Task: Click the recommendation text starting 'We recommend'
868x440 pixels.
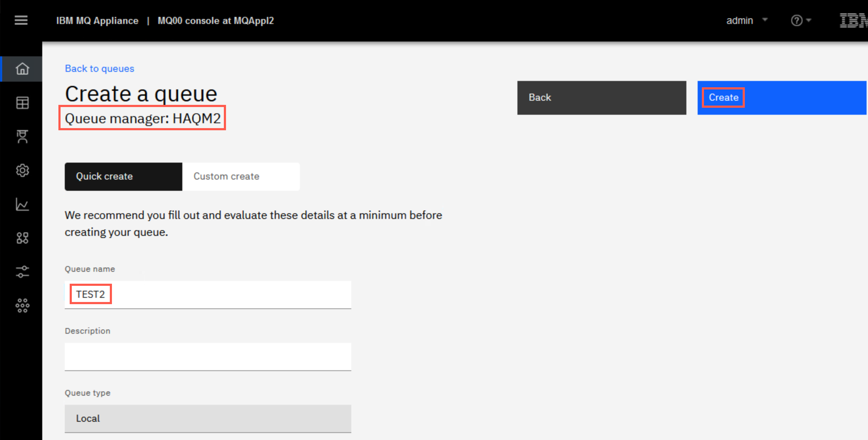Action: pos(253,224)
